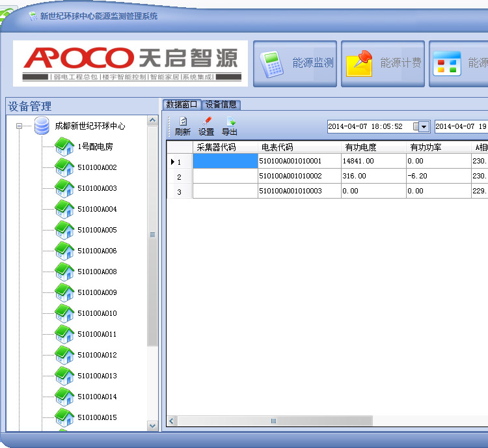
Task: Open the 能源计费 energy billing module
Action: [x=383, y=63]
